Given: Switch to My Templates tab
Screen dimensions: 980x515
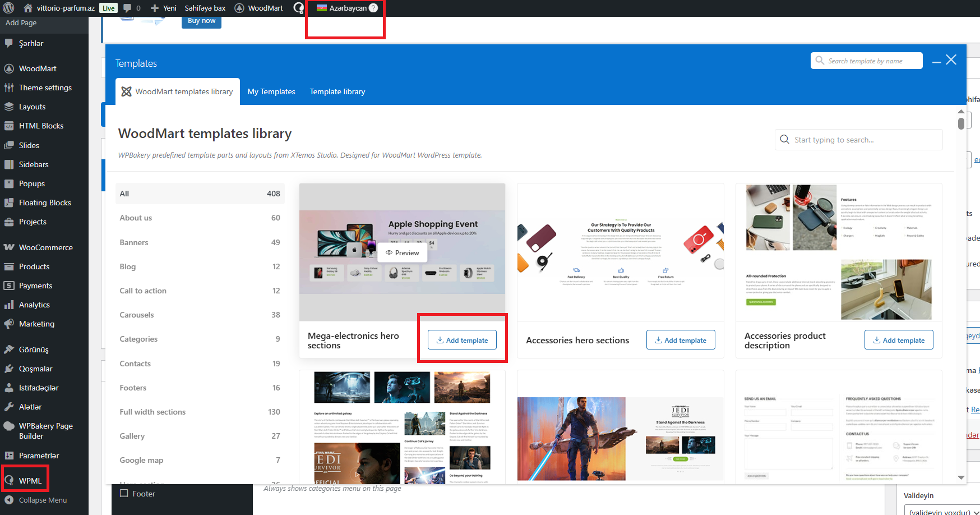Looking at the screenshot, I should (271, 91).
